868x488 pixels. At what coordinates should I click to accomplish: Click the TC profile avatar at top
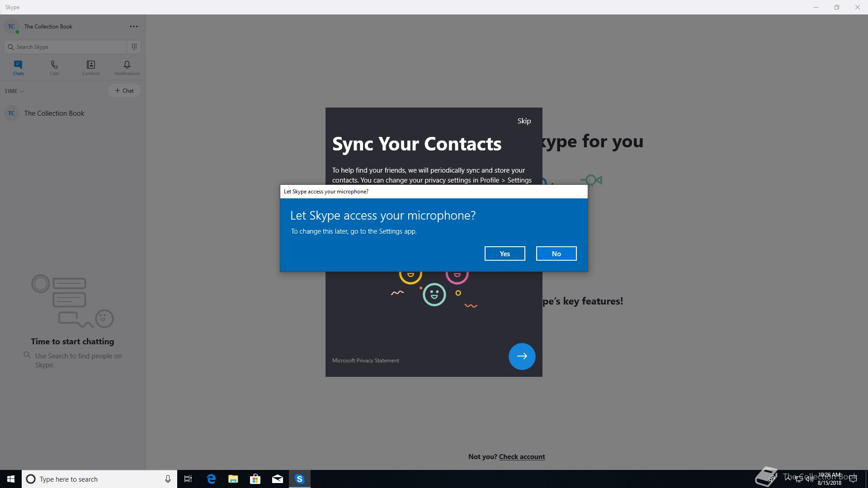tap(11, 26)
